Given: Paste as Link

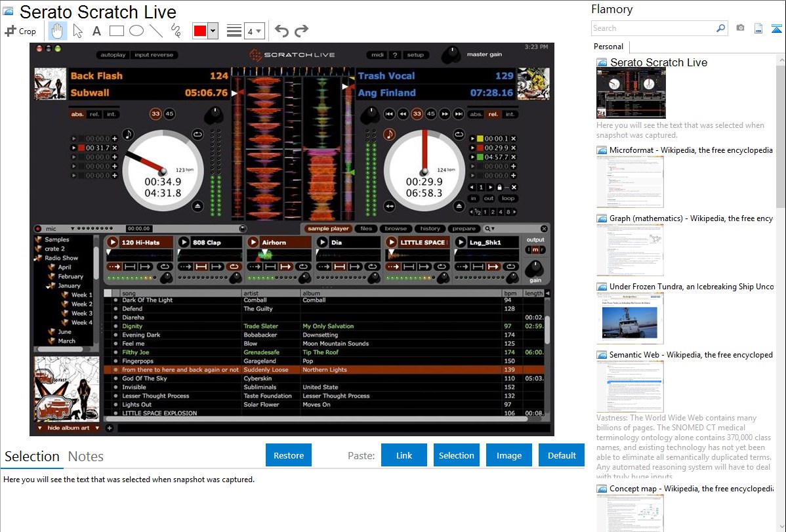Looking at the screenshot, I should click(404, 455).
